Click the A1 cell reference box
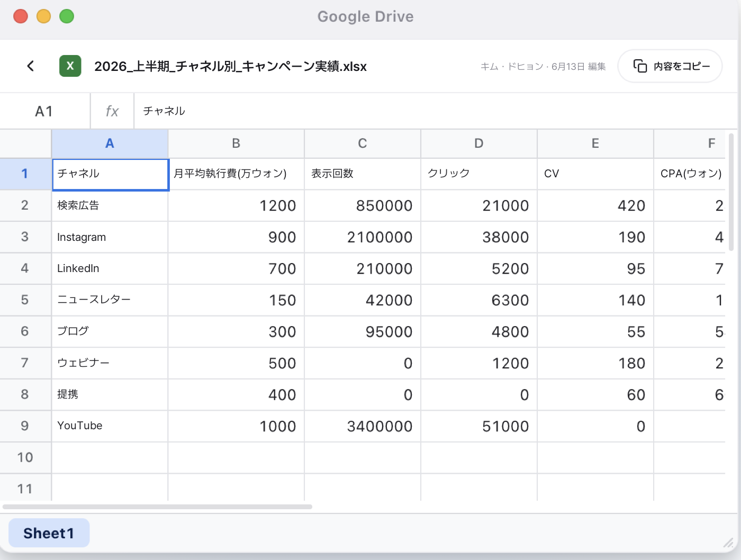The image size is (741, 560). tap(44, 111)
